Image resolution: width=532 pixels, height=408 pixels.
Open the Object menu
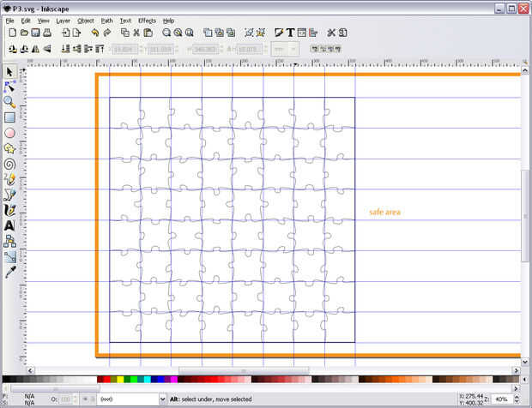pos(86,21)
